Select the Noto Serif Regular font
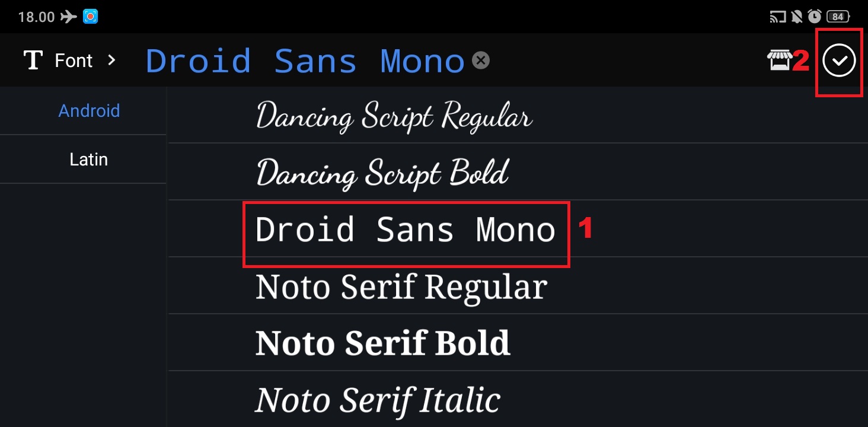Image resolution: width=868 pixels, height=427 pixels. [x=401, y=287]
